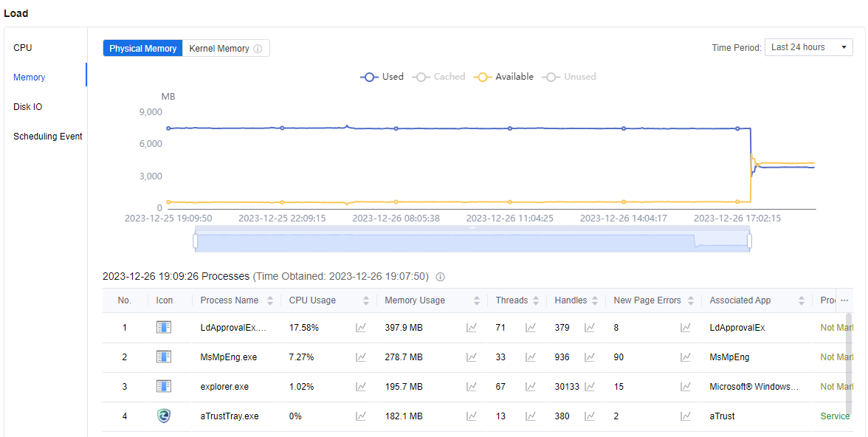Viewport: 868px width, 437px height.
Task: Click the Physical Memory button
Action: pyautogui.click(x=142, y=49)
